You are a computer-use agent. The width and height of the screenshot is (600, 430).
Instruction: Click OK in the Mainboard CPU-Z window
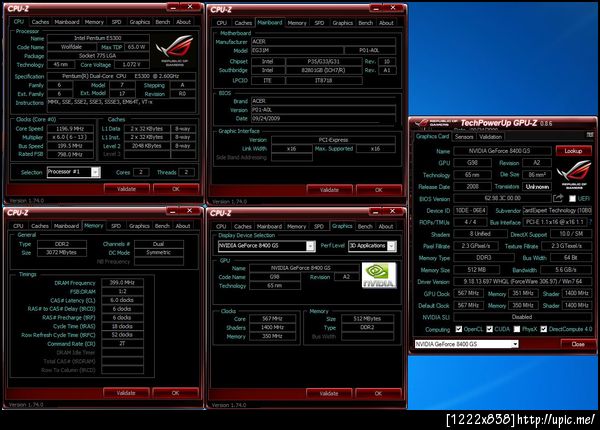coord(378,190)
